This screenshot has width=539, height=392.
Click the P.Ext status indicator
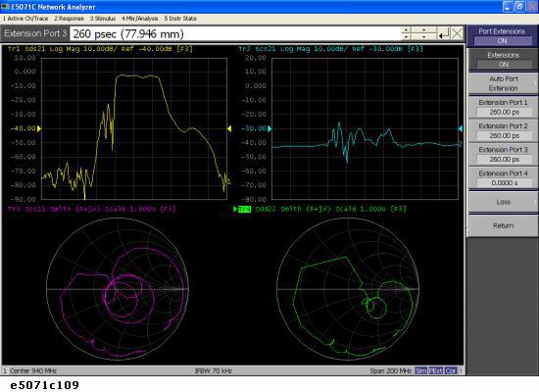(x=435, y=370)
